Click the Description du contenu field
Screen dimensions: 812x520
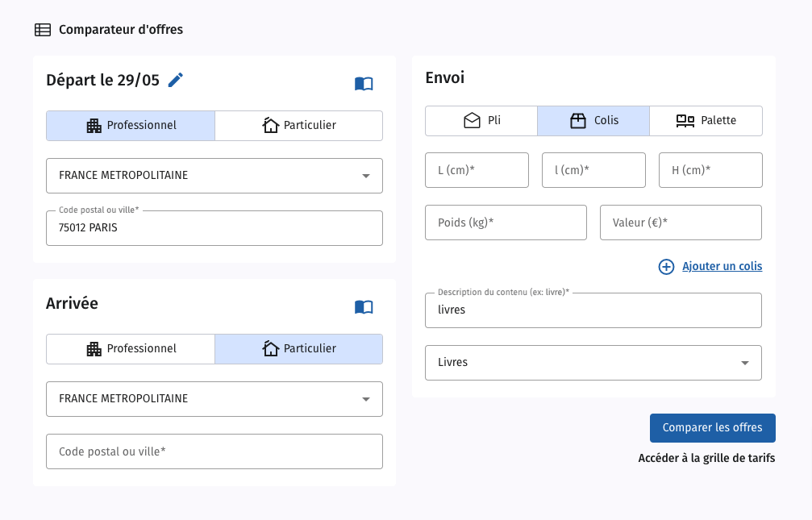593,310
